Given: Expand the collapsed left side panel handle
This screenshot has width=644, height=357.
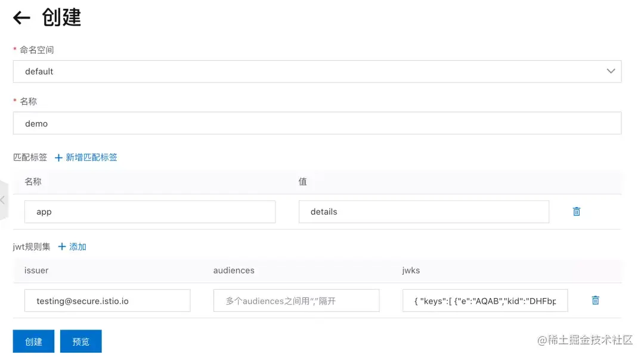Looking at the screenshot, I should coord(4,200).
